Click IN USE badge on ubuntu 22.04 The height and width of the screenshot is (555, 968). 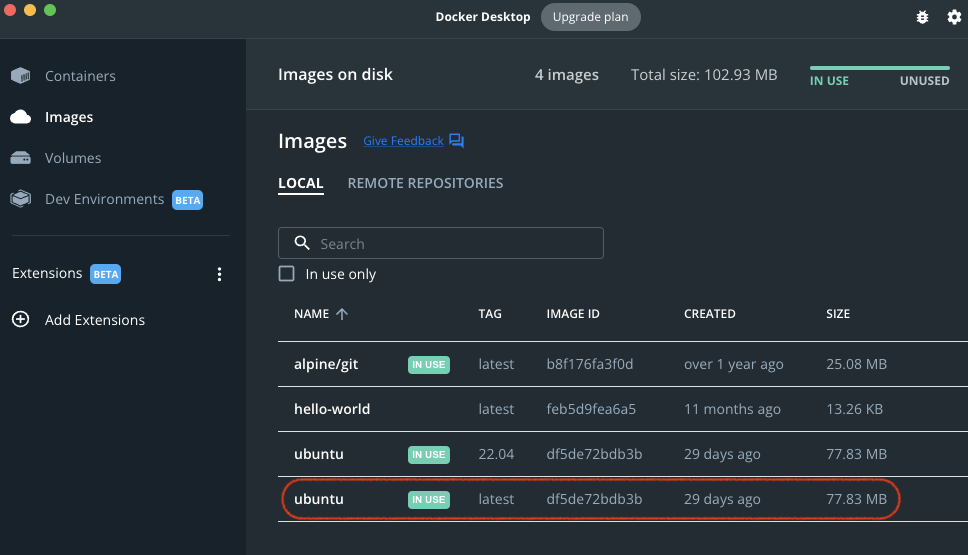pos(428,454)
